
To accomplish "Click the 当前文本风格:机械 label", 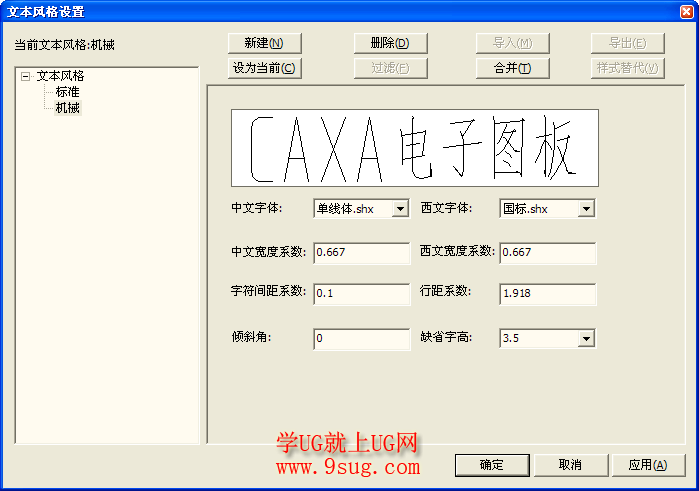I will coord(65,45).
